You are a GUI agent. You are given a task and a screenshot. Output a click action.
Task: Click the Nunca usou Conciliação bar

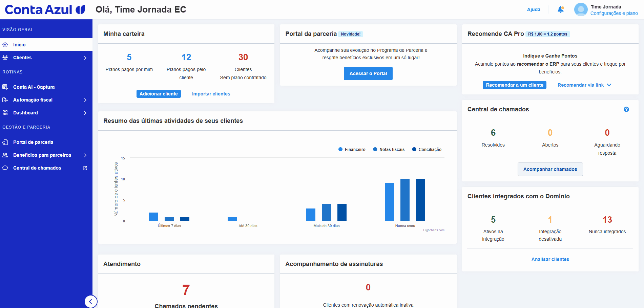[420, 200]
